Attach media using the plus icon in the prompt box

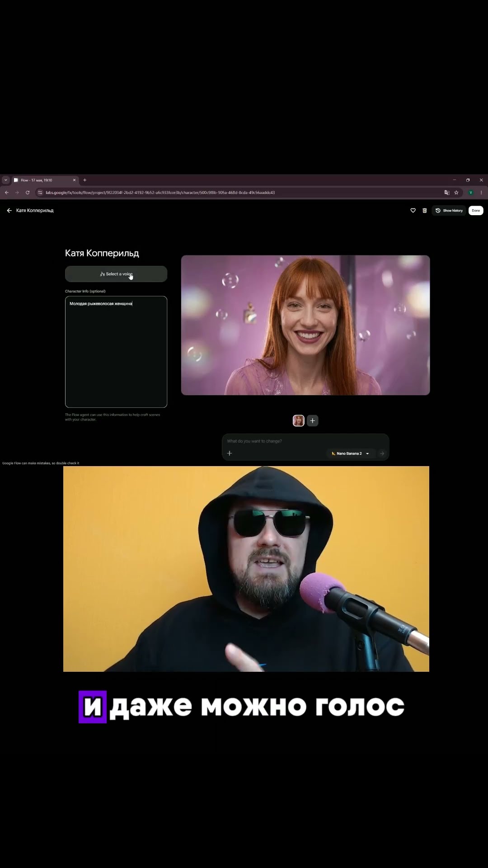tap(230, 453)
